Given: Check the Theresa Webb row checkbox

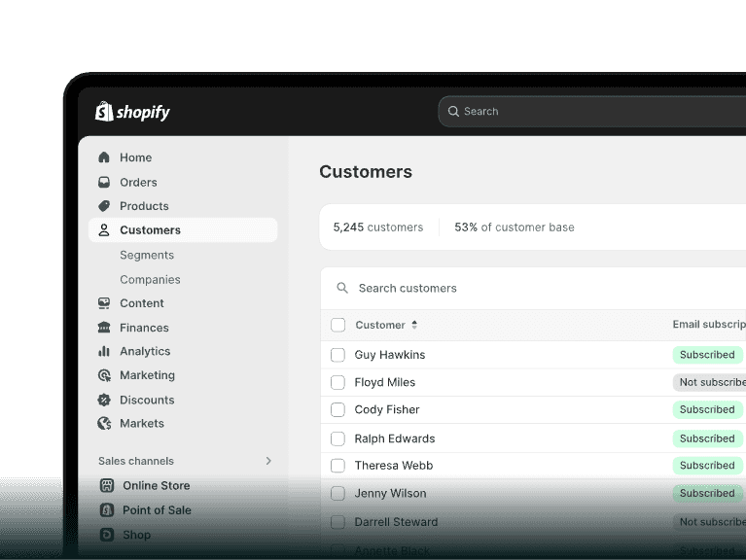Looking at the screenshot, I should click(x=337, y=466).
